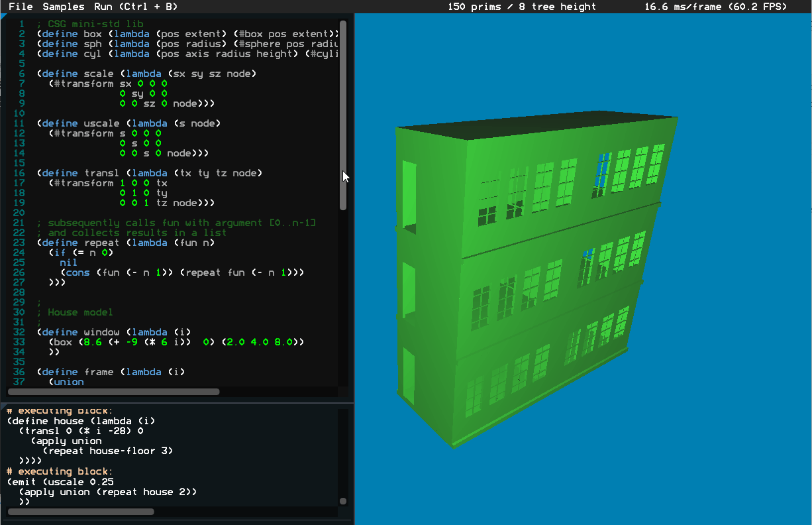The height and width of the screenshot is (525, 812).
Task: Click the '#transform 1 0 0 tx' line 17
Action: [108, 183]
